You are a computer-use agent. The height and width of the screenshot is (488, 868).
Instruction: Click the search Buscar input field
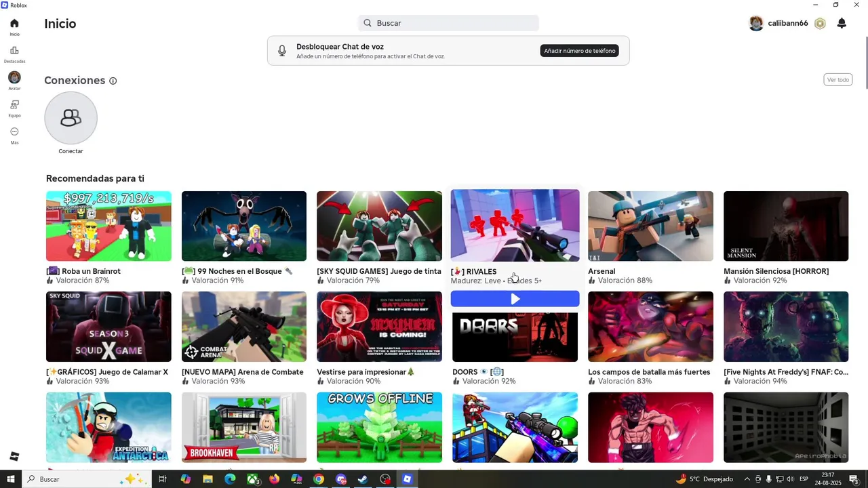pyautogui.click(x=448, y=23)
